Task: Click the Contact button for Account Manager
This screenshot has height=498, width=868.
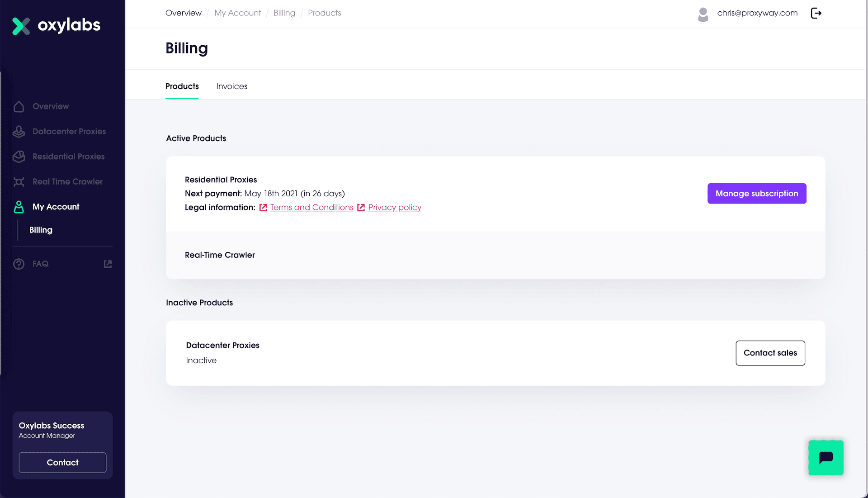Action: [62, 462]
